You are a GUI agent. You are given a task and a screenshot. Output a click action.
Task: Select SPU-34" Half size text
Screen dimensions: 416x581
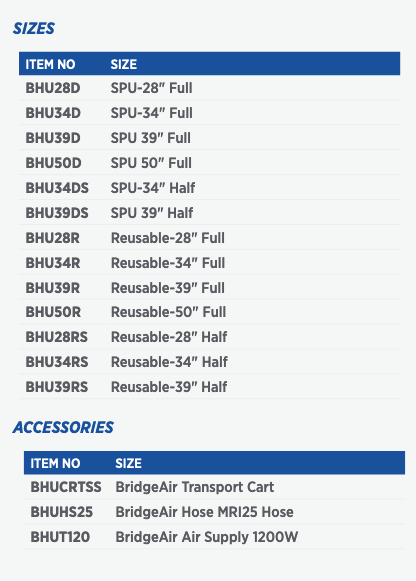click(153, 188)
